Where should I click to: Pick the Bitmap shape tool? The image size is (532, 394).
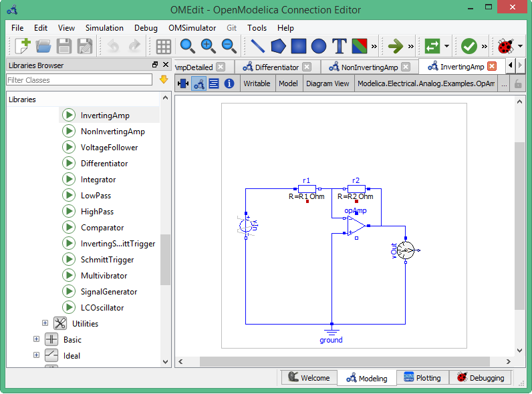point(360,46)
